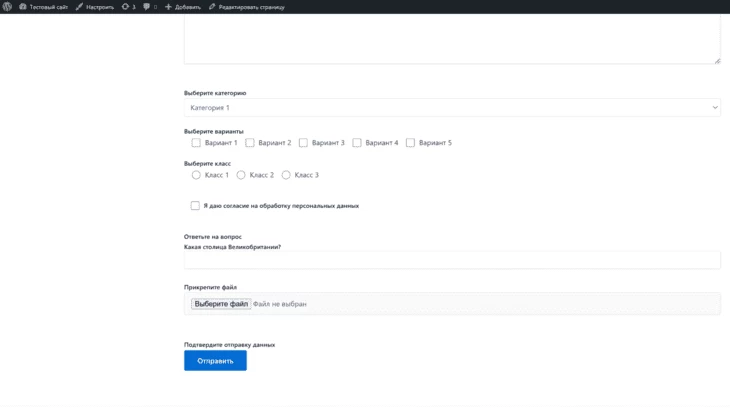
Task: Click the Какая столица Великобритании? question text
Action: tap(232, 247)
